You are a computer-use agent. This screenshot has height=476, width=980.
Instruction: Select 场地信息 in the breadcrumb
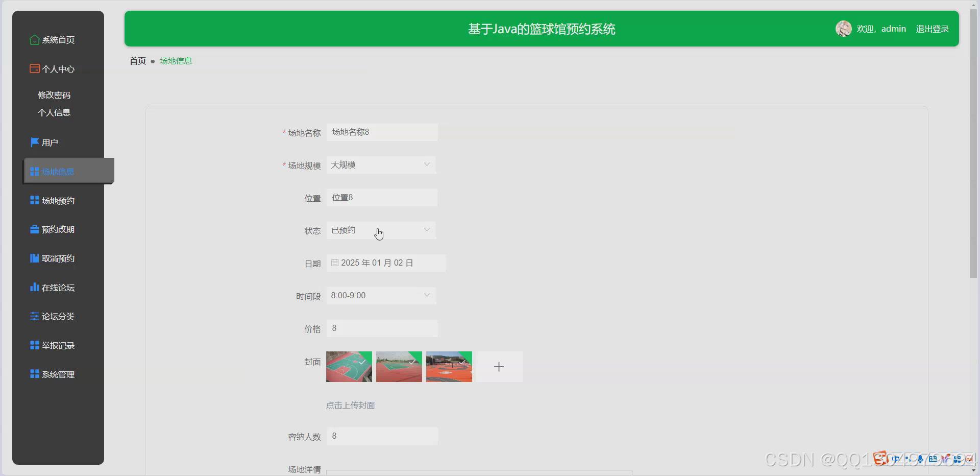tap(176, 60)
